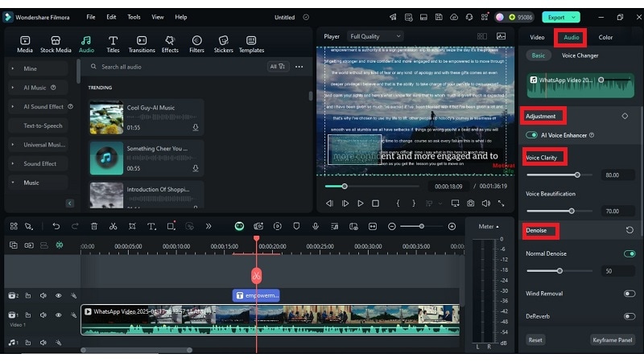Click the player volume speaker icon
This screenshot has height=362, width=644.
[486, 204]
